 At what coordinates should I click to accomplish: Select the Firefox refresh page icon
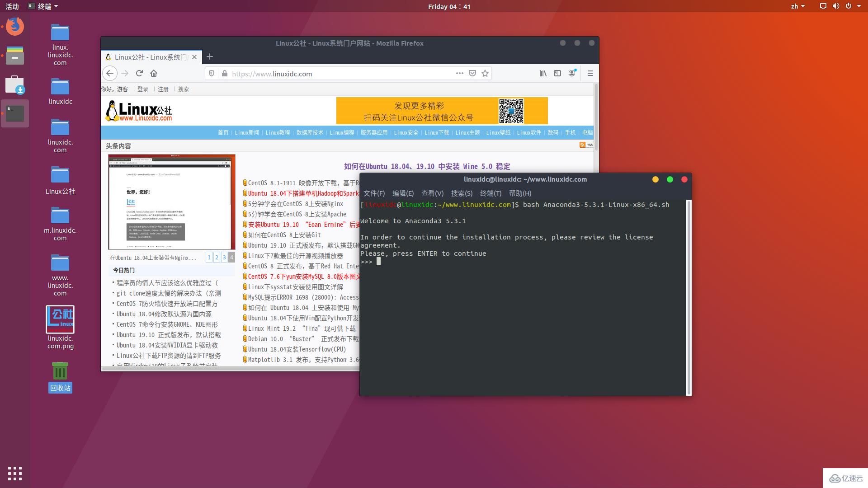point(139,73)
